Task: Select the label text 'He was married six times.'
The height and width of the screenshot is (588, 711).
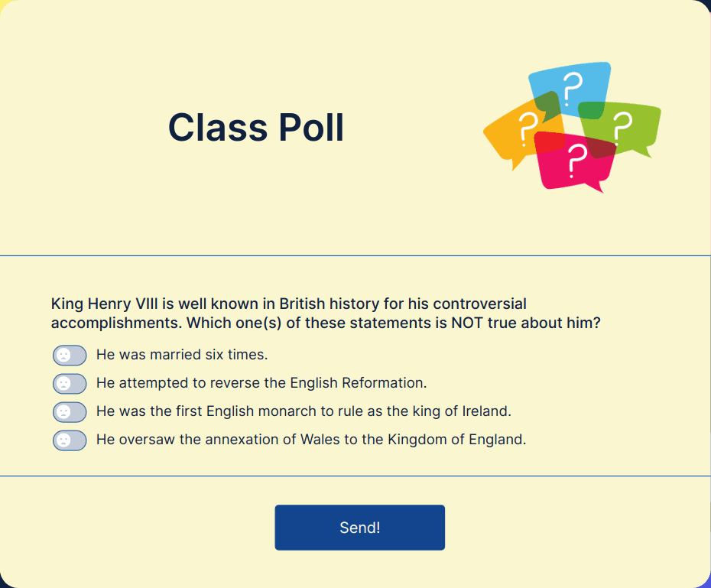Action: point(182,355)
